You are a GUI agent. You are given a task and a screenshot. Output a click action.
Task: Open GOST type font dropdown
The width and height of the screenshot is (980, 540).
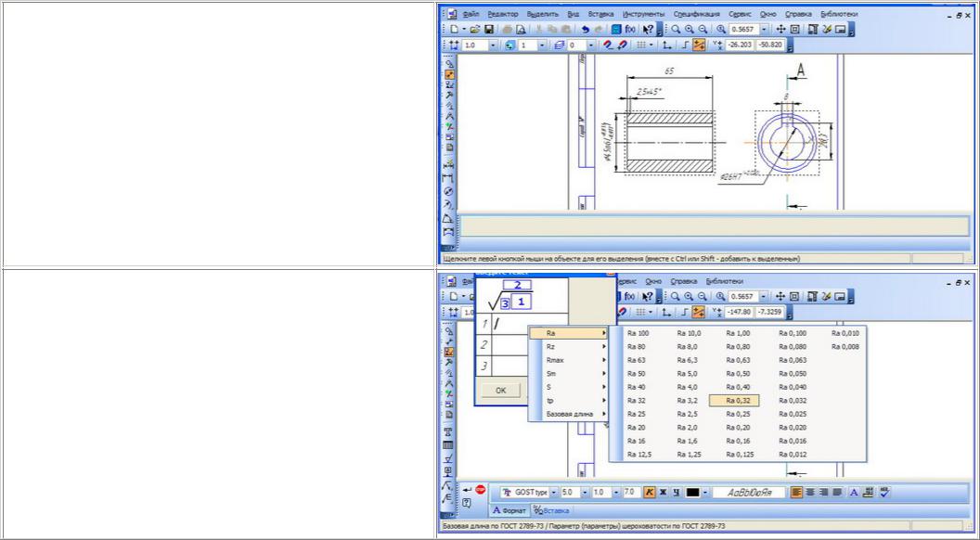point(554,493)
